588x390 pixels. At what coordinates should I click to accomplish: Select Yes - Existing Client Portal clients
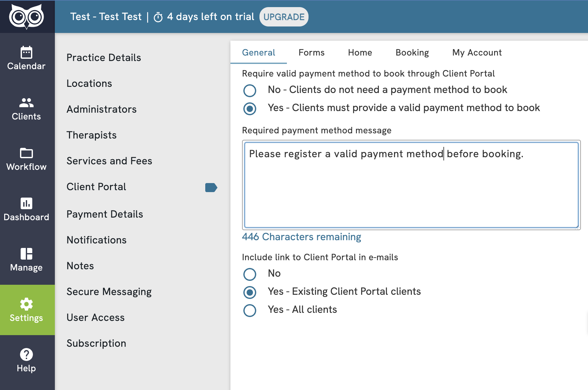(x=250, y=292)
